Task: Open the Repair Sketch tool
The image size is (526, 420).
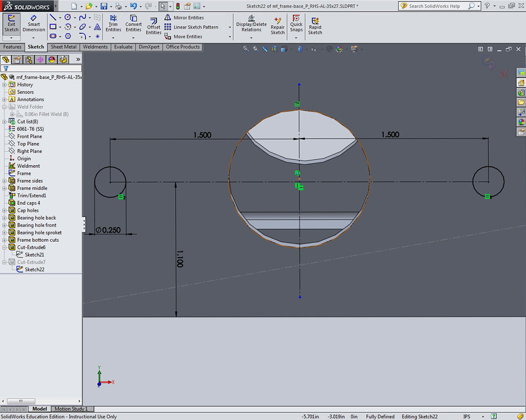Action: coord(277,26)
